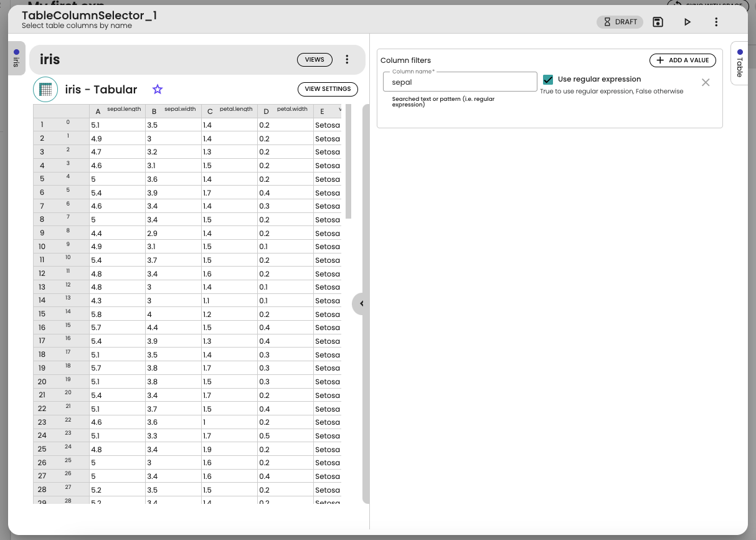Select the sepal.length column header
The image size is (756, 540).
click(x=117, y=111)
